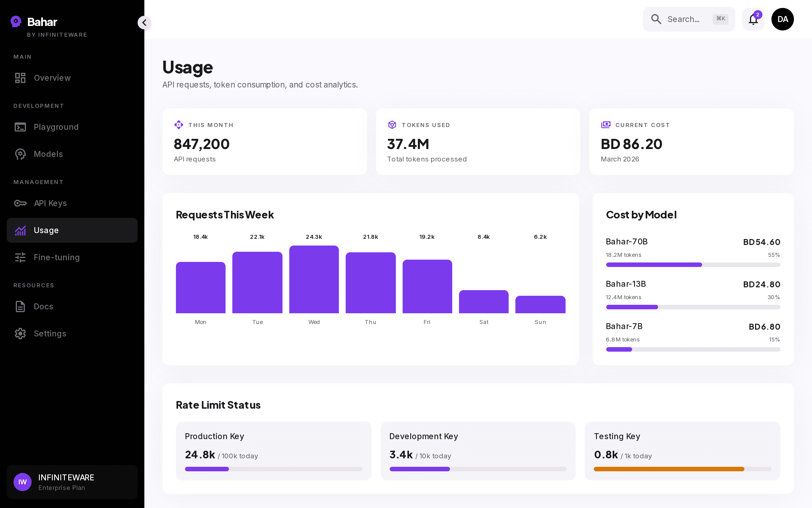
Task: Navigate to Models label
Action: [x=48, y=154]
